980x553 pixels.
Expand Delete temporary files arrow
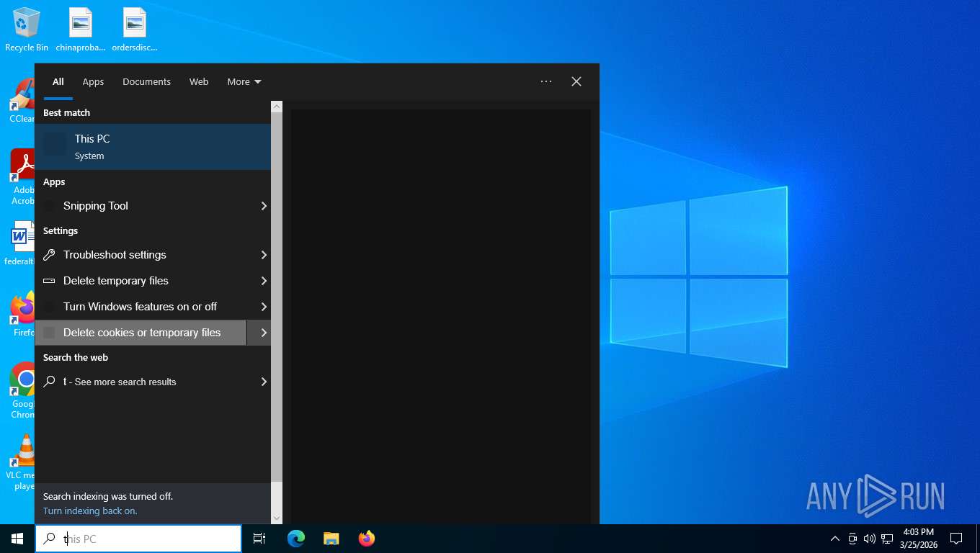point(263,281)
